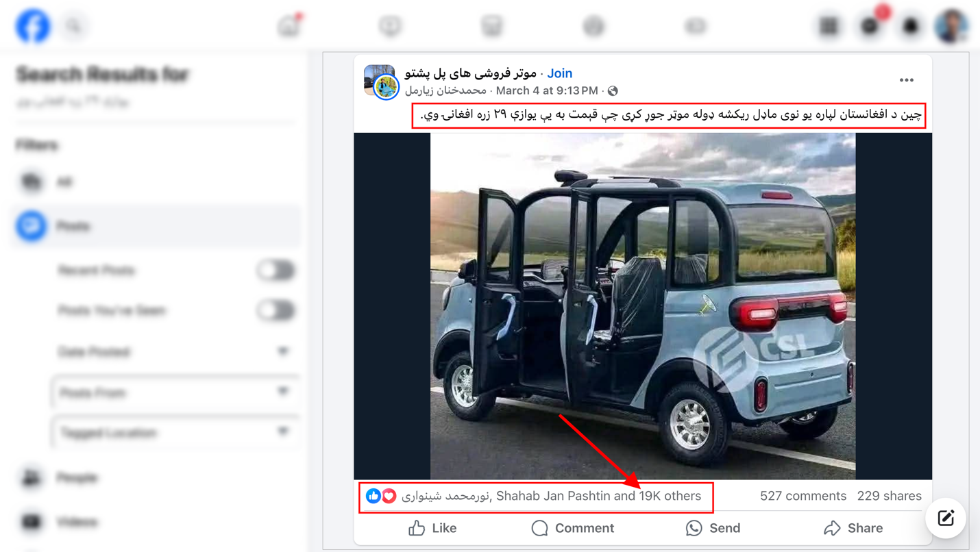This screenshot has width=980, height=552.
Task: Expand the Tagged Location dropdown
Action: tap(174, 432)
